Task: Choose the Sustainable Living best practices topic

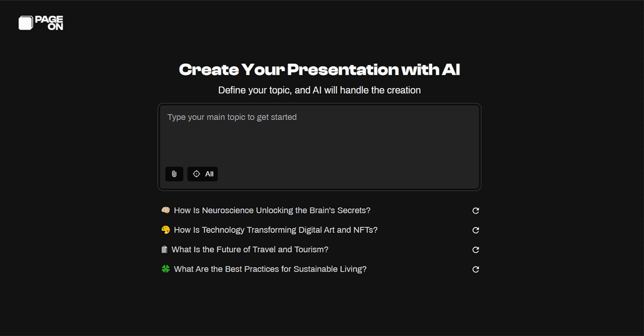Action: pos(269,269)
